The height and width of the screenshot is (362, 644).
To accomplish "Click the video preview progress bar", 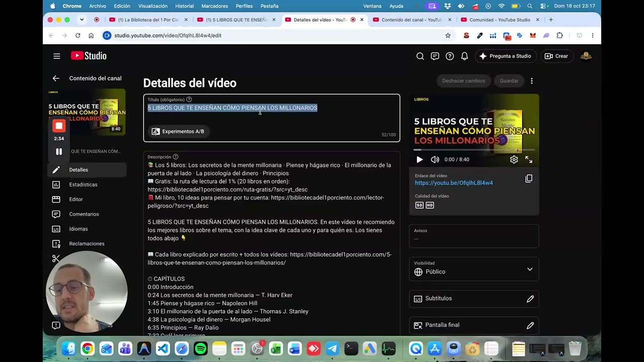I will 474,150.
